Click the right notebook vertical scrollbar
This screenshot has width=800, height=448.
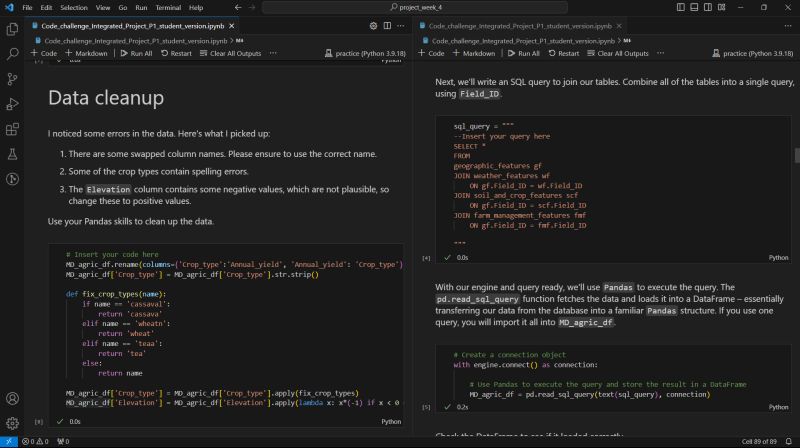tap(796, 156)
